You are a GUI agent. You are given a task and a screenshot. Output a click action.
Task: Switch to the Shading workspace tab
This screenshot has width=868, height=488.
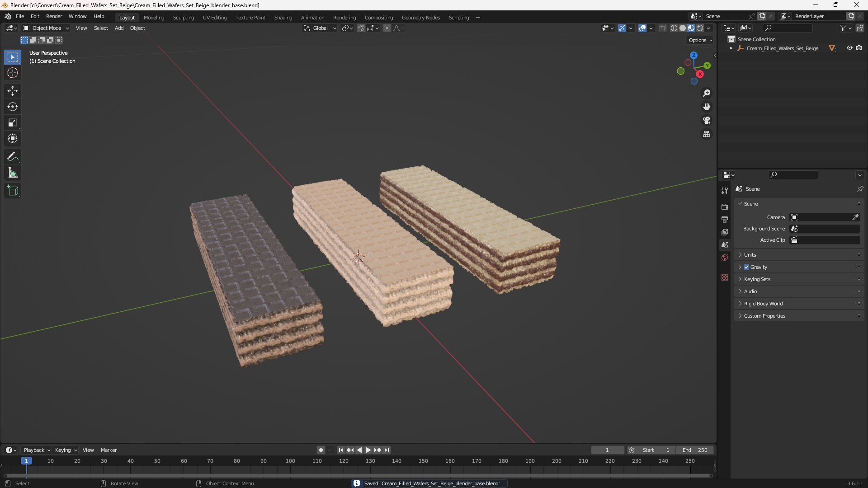pyautogui.click(x=283, y=18)
